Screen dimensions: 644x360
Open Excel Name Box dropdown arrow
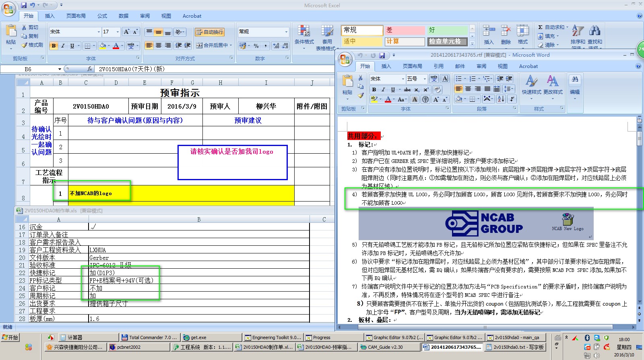coord(60,69)
